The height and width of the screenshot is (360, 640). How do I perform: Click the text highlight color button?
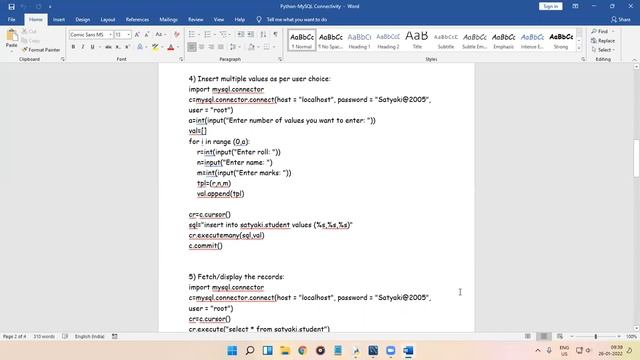155,47
